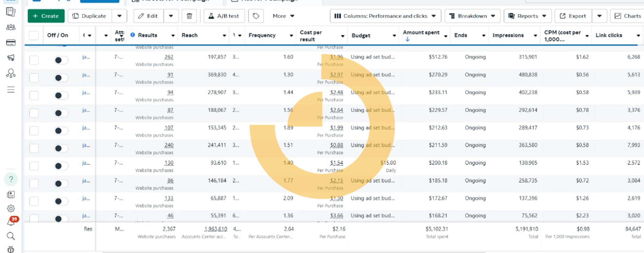Select checkbox for the $512.76 row
The width and height of the screenshot is (644, 253).
pos(34,60)
